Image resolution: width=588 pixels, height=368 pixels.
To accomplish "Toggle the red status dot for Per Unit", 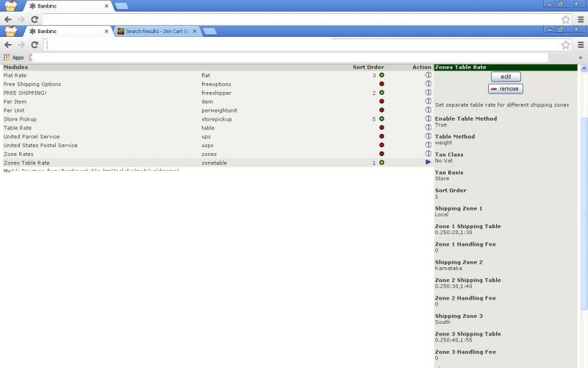I will (x=381, y=110).
